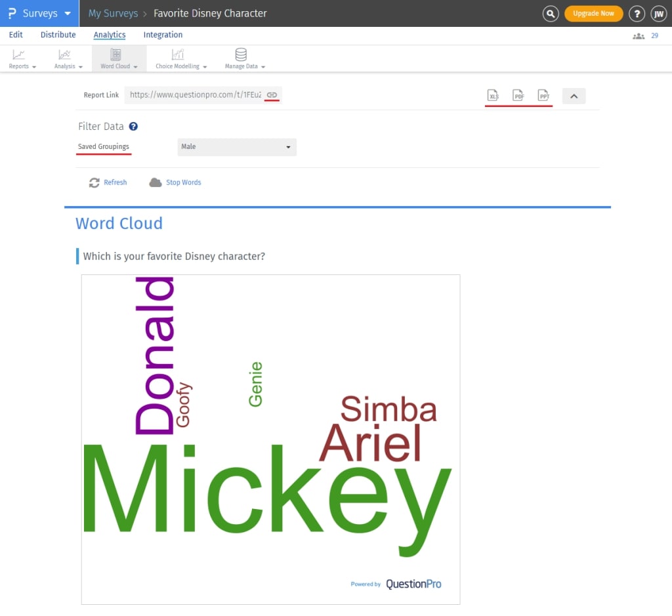Export report as PDF file
This screenshot has height=616, width=672.
[x=518, y=96]
